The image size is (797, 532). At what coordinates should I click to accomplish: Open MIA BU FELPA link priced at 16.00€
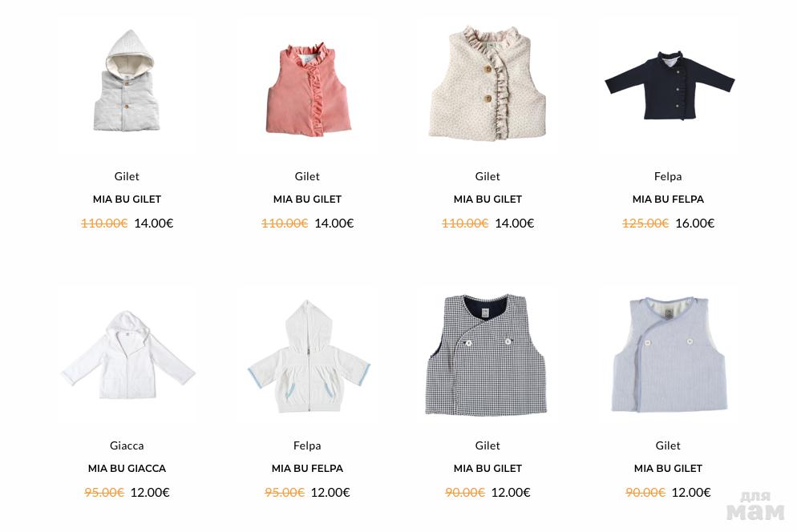(x=668, y=199)
